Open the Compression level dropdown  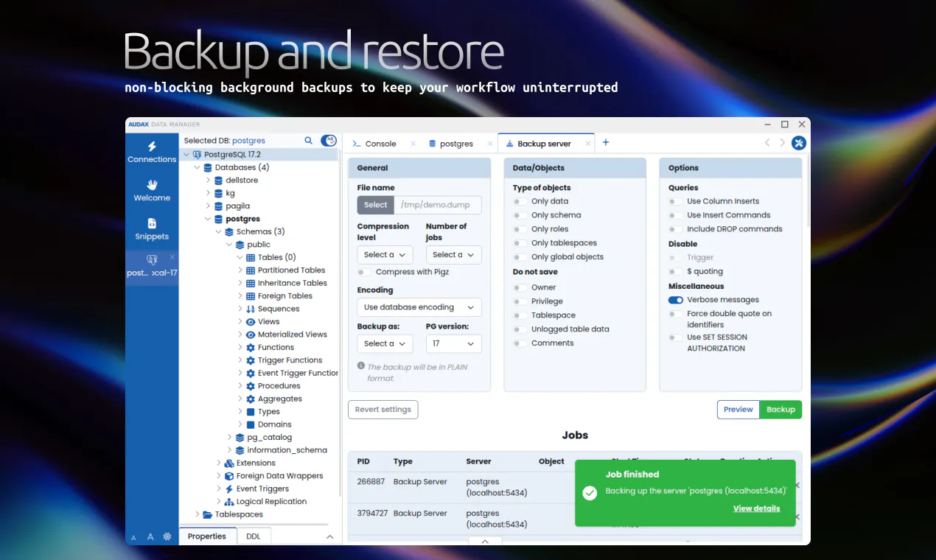(x=385, y=255)
